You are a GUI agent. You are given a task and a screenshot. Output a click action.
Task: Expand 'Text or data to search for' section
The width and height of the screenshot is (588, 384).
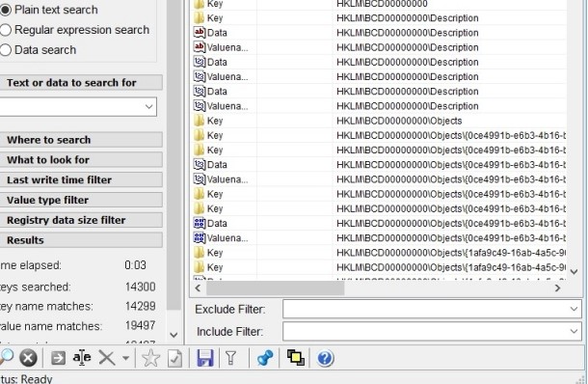click(x=81, y=83)
